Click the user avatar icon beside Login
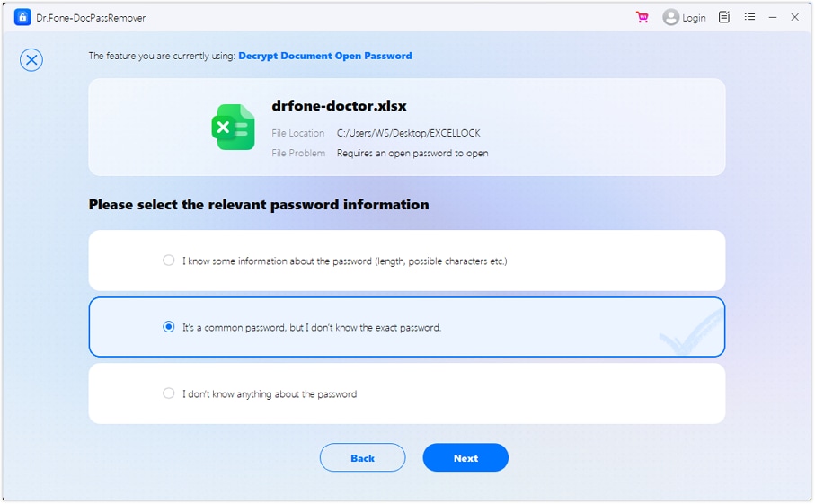Viewport: 815px width, 504px height. [x=670, y=17]
